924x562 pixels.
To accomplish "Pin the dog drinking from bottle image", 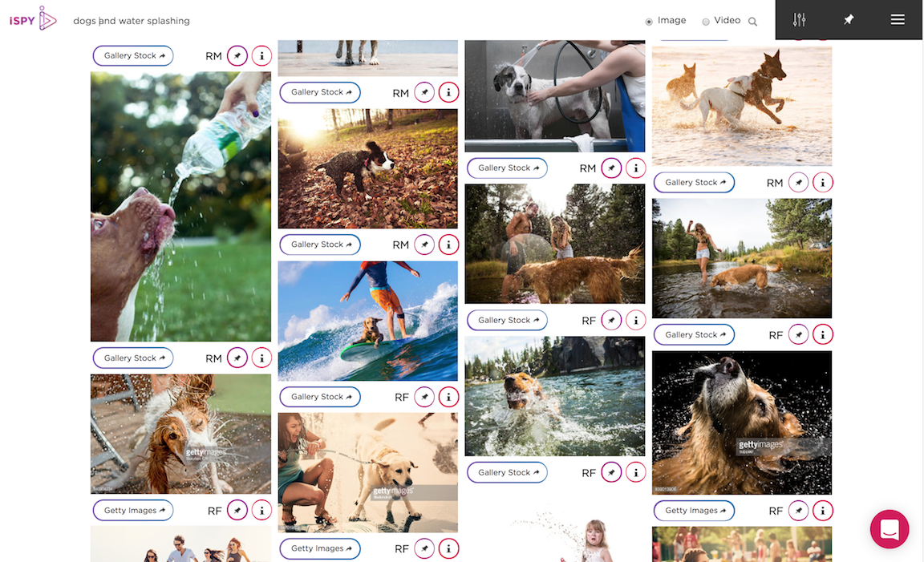I will (x=237, y=358).
